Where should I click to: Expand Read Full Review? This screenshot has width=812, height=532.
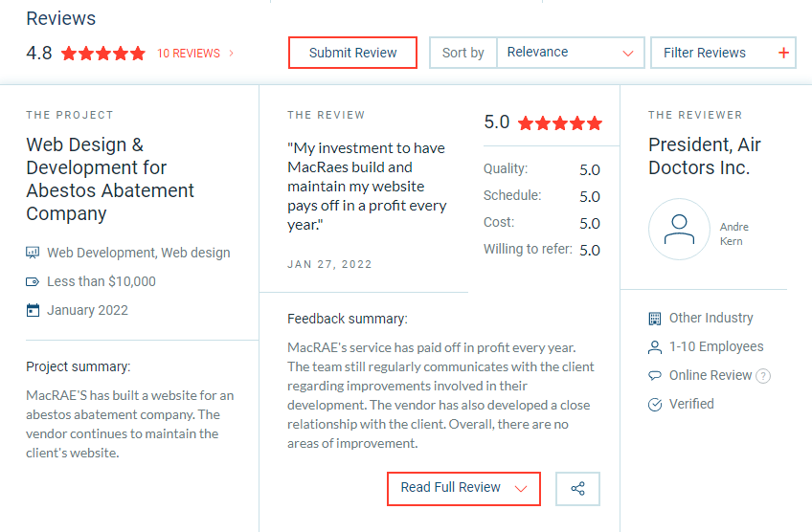click(x=464, y=489)
